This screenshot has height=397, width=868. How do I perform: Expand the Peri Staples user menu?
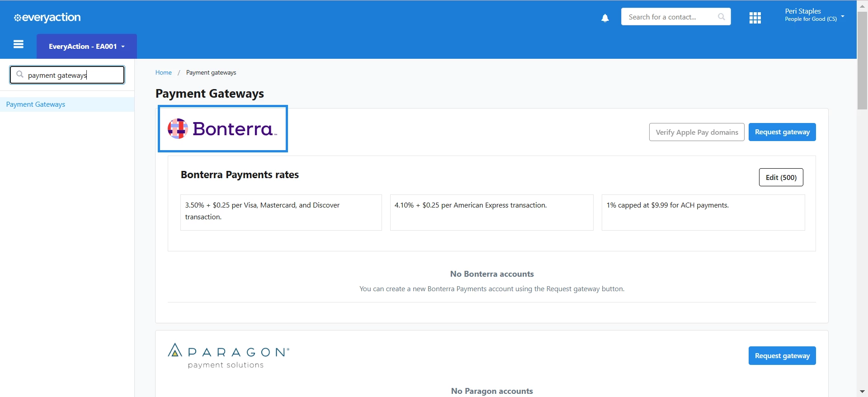click(815, 15)
